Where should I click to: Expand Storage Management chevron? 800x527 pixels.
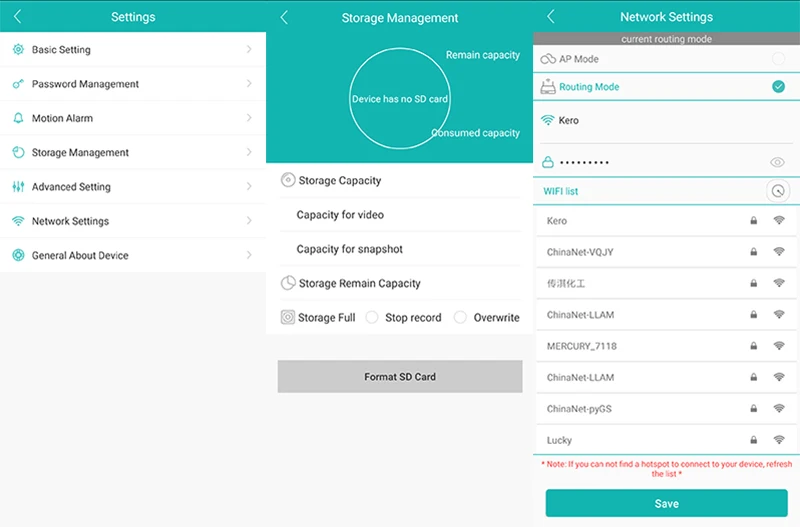pyautogui.click(x=249, y=152)
